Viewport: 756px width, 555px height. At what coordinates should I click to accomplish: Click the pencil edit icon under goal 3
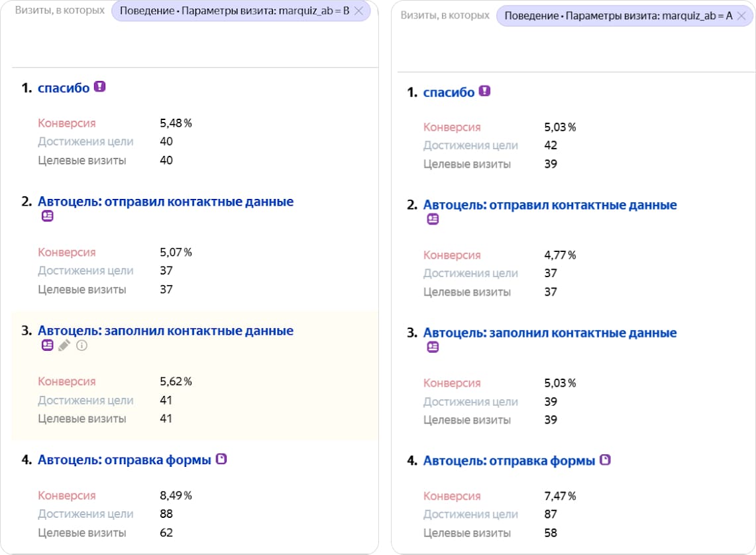(64, 345)
